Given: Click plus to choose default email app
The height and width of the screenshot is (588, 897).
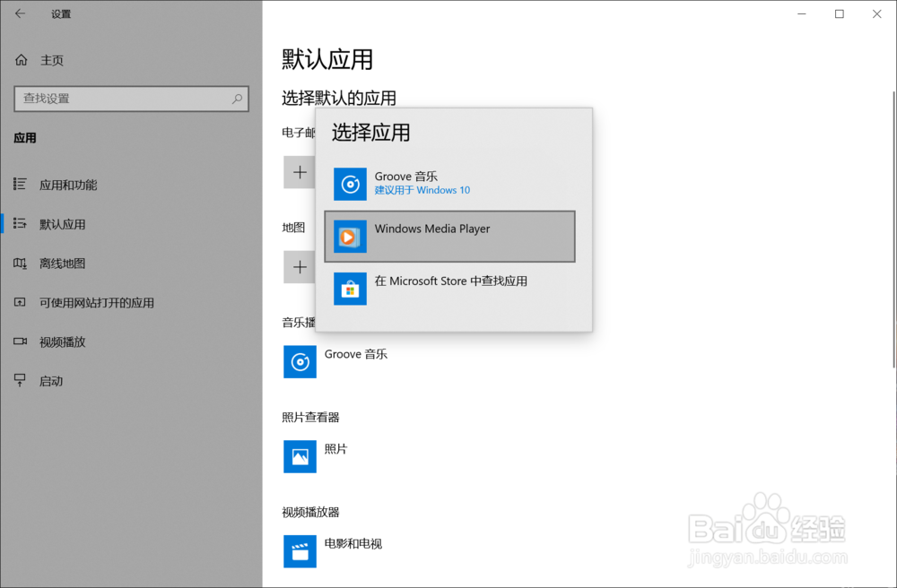Looking at the screenshot, I should click(300, 171).
